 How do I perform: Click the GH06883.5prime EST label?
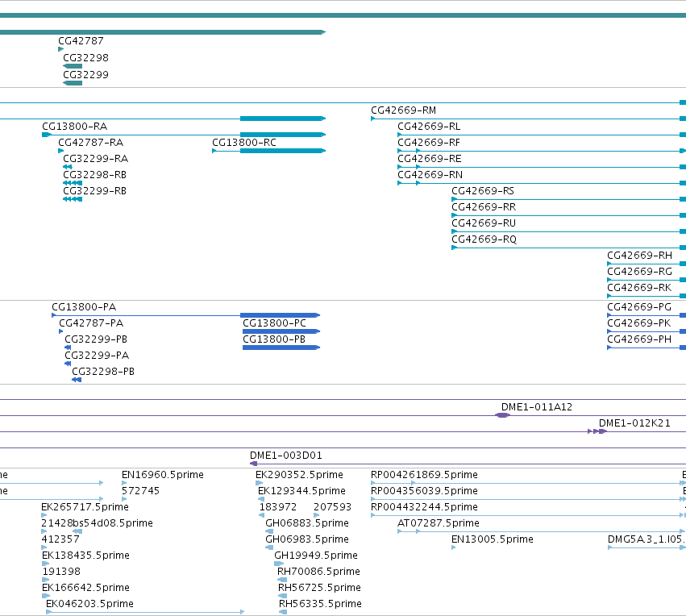coord(307,523)
